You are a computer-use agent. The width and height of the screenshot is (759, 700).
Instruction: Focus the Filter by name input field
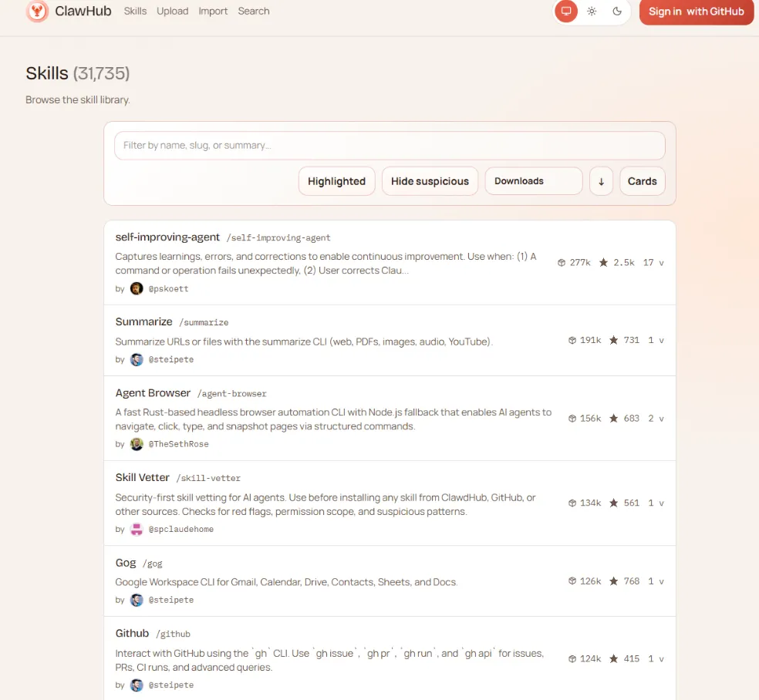click(390, 146)
